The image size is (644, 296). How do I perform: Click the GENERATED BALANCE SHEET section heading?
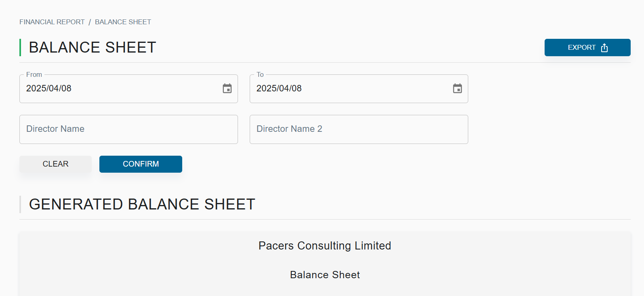click(142, 204)
